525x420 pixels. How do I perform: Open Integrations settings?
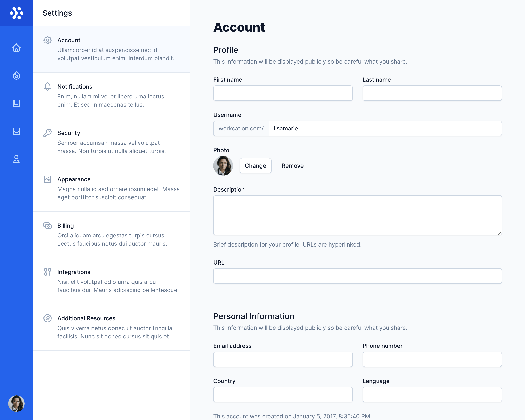pyautogui.click(x=111, y=281)
